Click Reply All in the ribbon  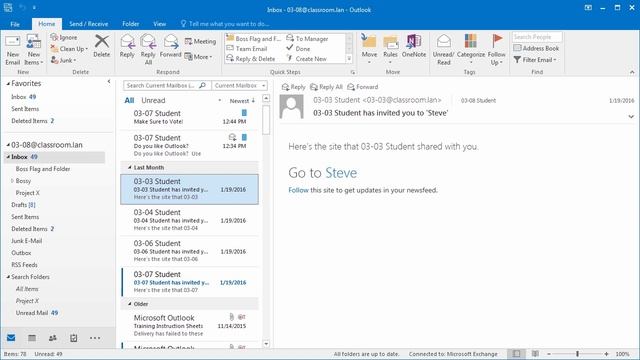point(148,49)
